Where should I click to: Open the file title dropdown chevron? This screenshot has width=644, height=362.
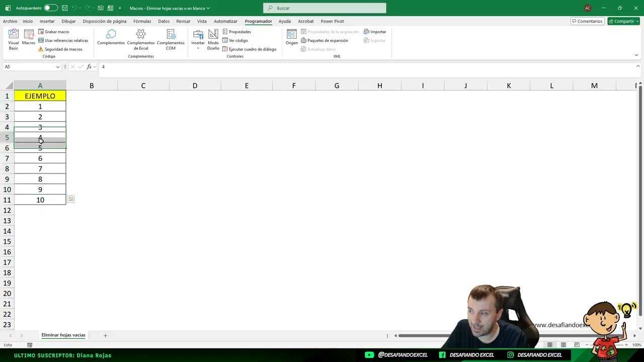pyautogui.click(x=208, y=8)
